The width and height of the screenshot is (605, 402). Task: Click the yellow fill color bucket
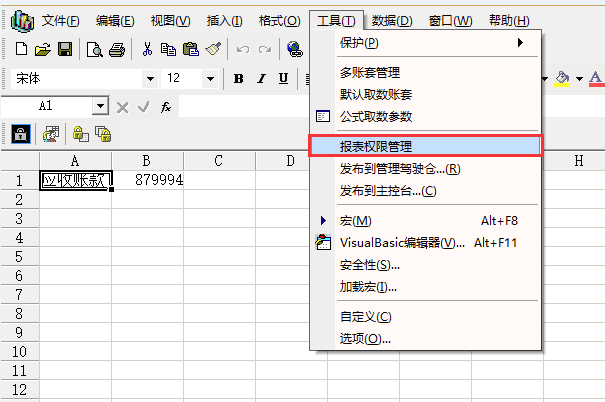(563, 78)
